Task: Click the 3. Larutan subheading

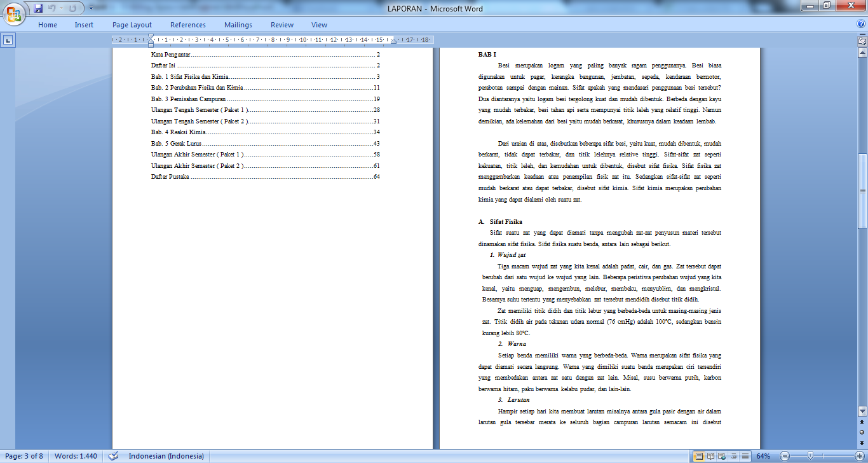Action: click(x=514, y=400)
